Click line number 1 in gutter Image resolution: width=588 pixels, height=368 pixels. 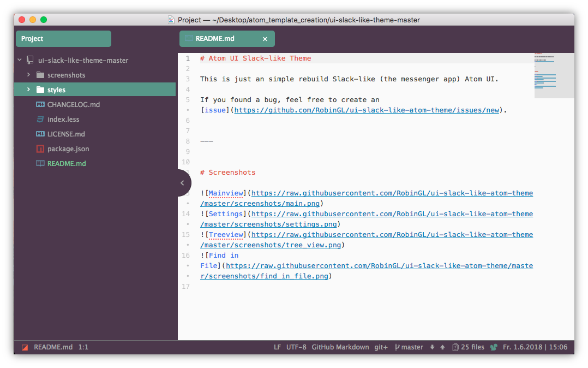click(x=188, y=58)
